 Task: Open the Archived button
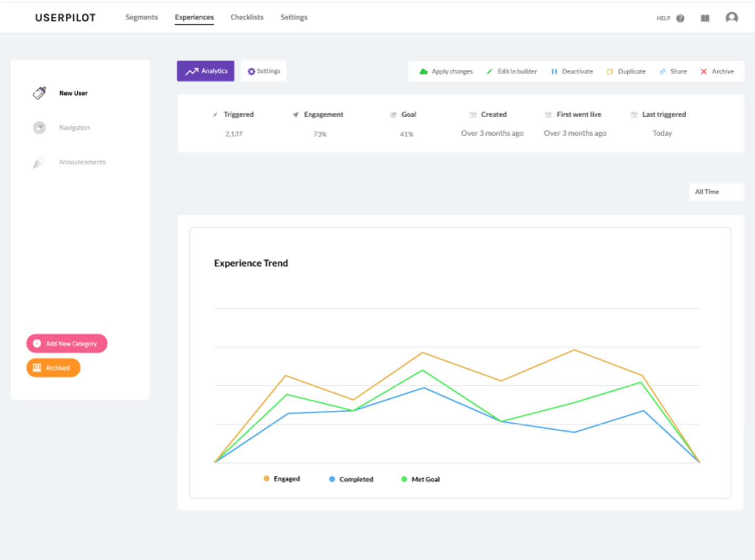point(53,368)
